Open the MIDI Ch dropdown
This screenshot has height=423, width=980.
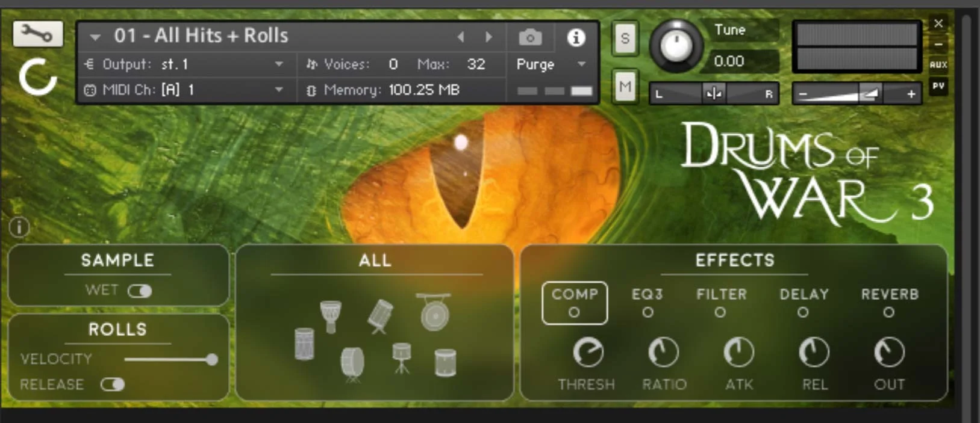coord(184,90)
